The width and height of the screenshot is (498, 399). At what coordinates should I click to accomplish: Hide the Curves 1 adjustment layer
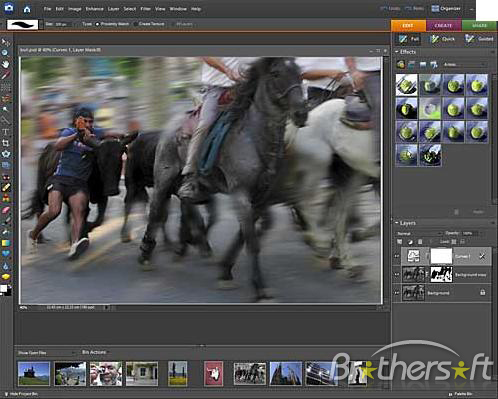(x=397, y=256)
